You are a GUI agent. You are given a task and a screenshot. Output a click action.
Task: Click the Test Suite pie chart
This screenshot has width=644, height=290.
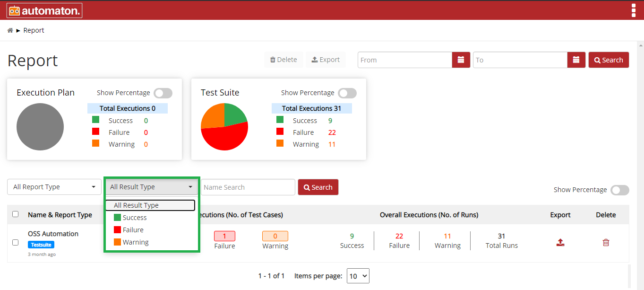(224, 127)
